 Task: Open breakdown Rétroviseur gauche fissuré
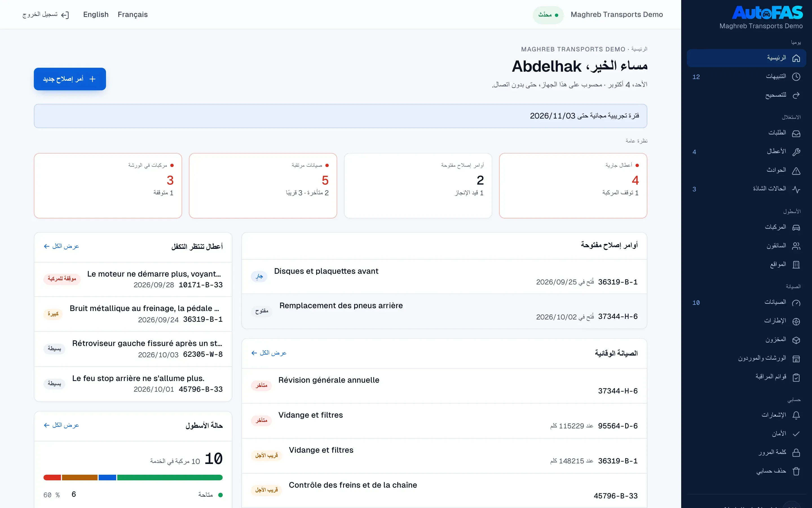133,349
